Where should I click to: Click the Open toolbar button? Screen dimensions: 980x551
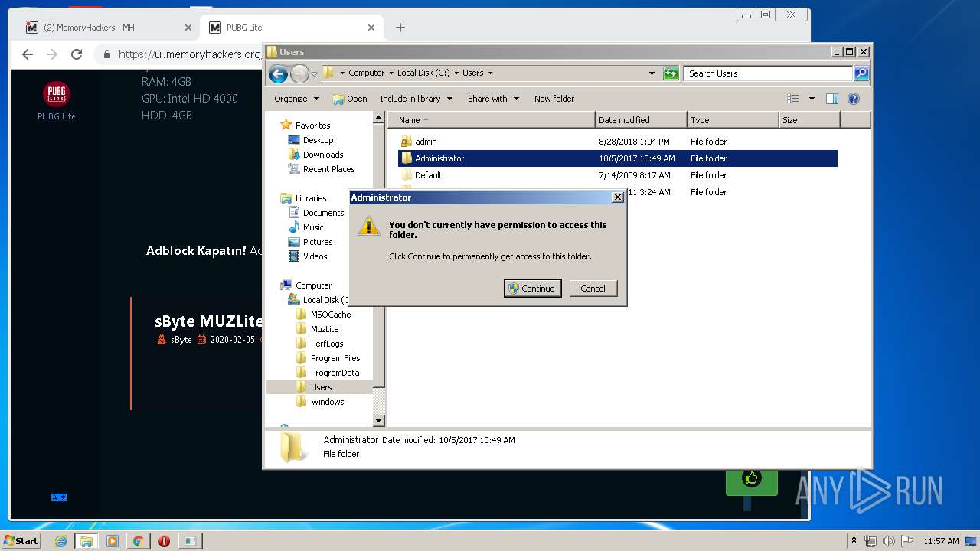(350, 99)
